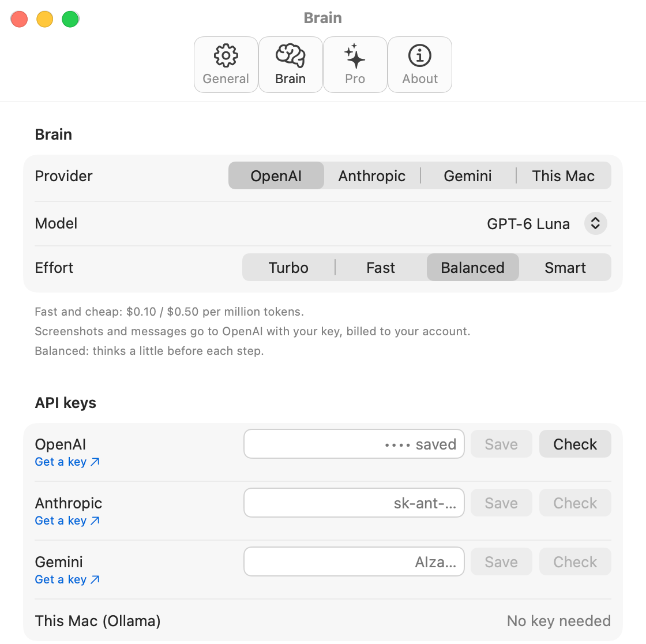646x644 pixels.
Task: Click the 'Screenshots and messages go to OpenAI' note
Action: tap(253, 331)
